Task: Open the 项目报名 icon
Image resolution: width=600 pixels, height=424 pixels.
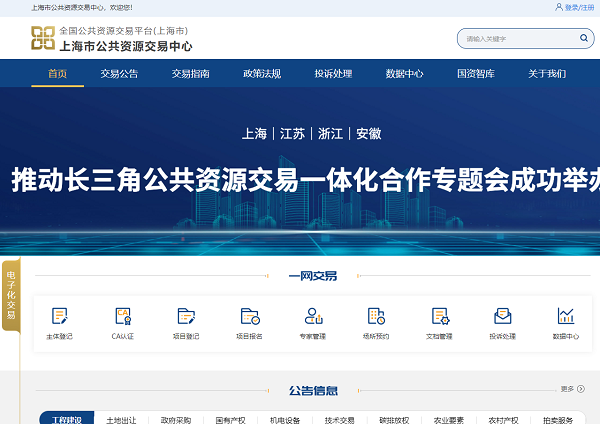Action: 249,316
